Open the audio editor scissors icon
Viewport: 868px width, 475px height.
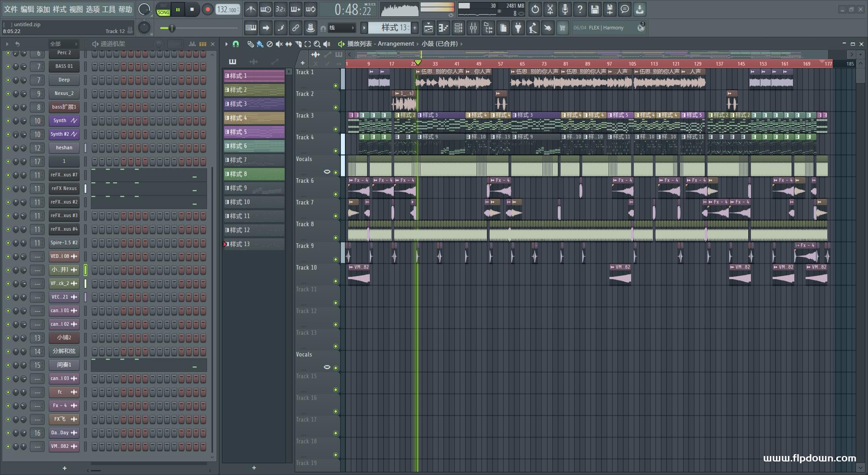click(550, 9)
